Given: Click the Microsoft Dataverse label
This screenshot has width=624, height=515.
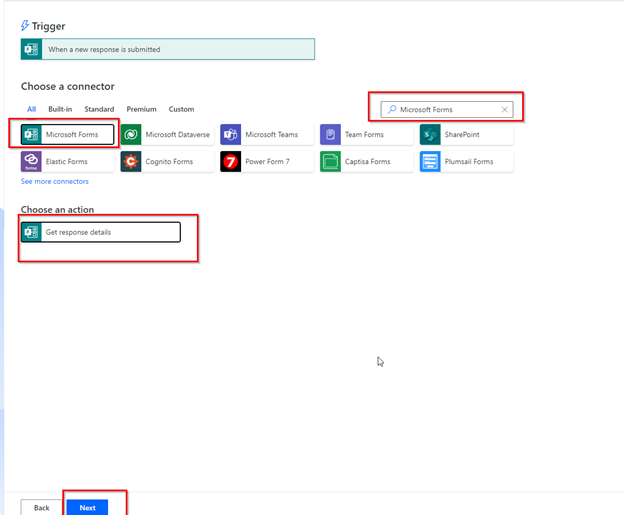Looking at the screenshot, I should pyautogui.click(x=177, y=135).
